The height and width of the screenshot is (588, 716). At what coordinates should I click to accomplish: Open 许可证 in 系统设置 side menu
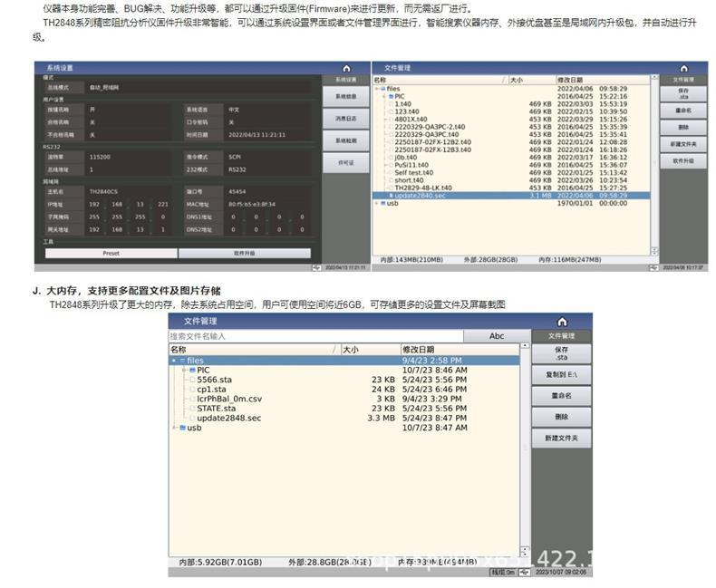tap(346, 162)
